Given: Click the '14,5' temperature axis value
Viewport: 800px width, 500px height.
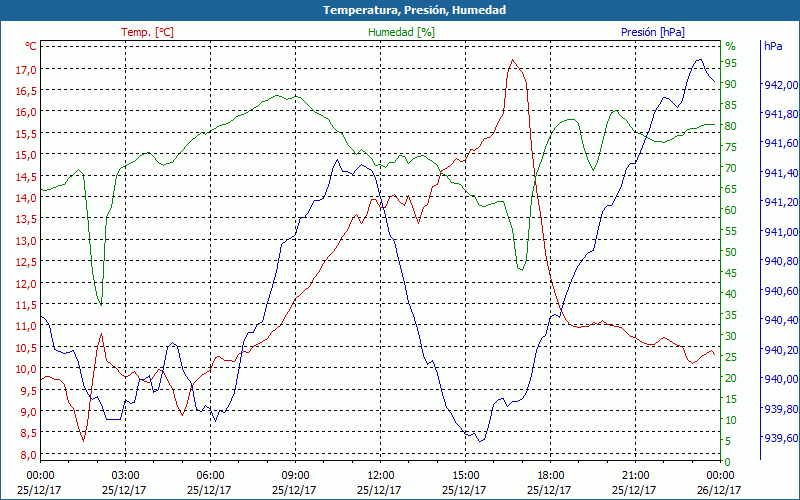Looking at the screenshot, I should coord(27,177).
